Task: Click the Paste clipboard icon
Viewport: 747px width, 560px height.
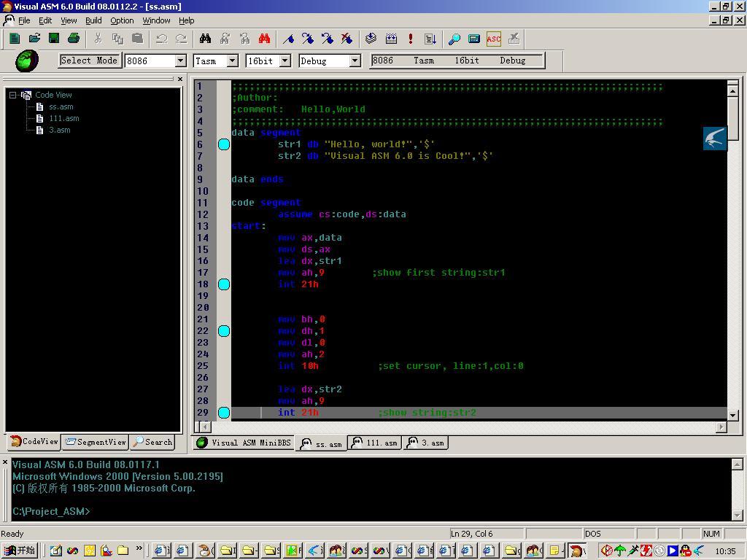Action: (x=137, y=39)
